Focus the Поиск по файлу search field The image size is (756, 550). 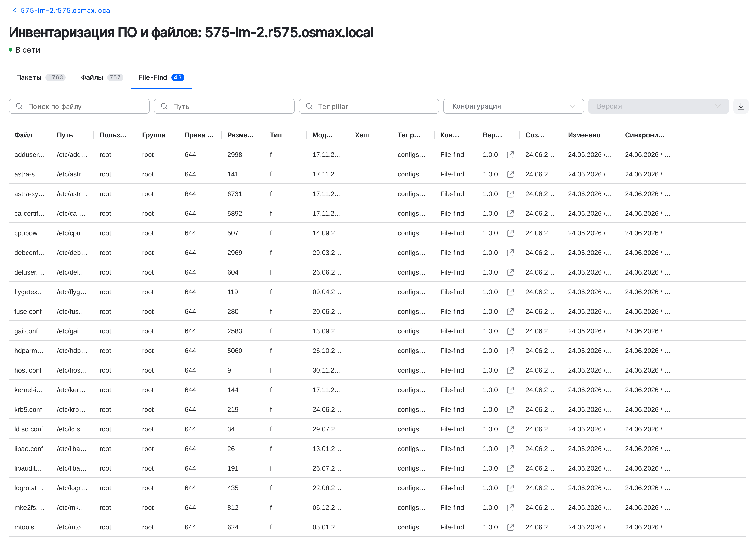(79, 106)
